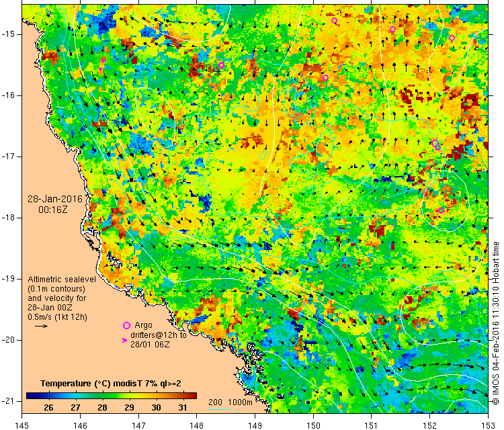Click the colorbar tick label '26'
Image resolution: width=504 pixels, height=430 pixels.
(48, 408)
